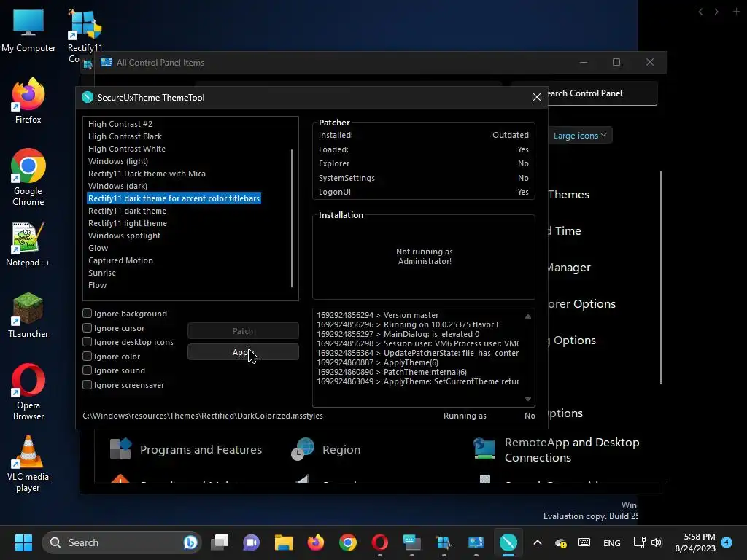Select Rectify11 Dark theme with Mica
Image resolution: width=747 pixels, height=560 pixels.
pyautogui.click(x=147, y=174)
